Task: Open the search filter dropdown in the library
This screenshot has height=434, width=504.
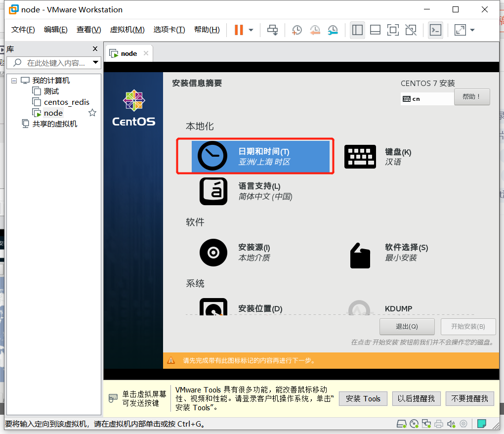Action: tap(96, 62)
